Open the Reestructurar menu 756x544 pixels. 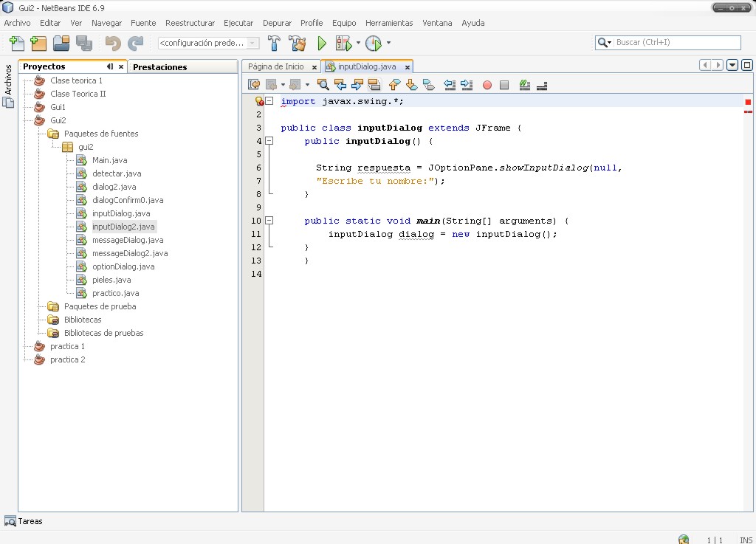tap(190, 23)
